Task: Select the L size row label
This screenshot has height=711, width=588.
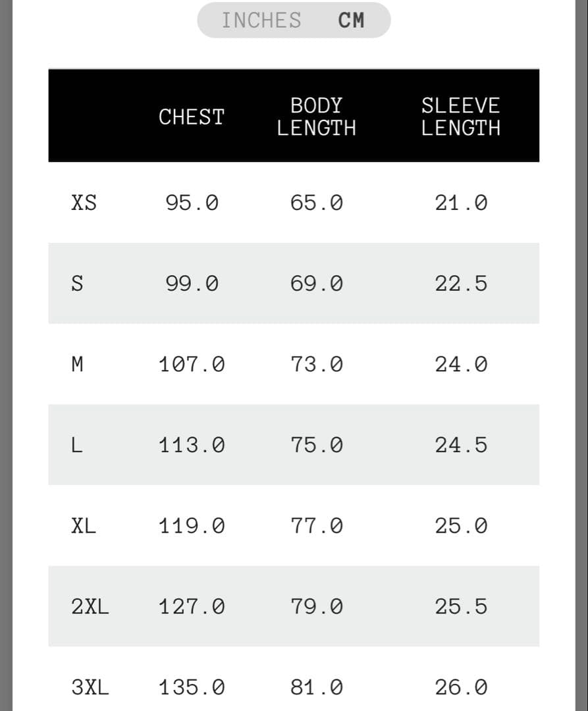Action: click(77, 445)
